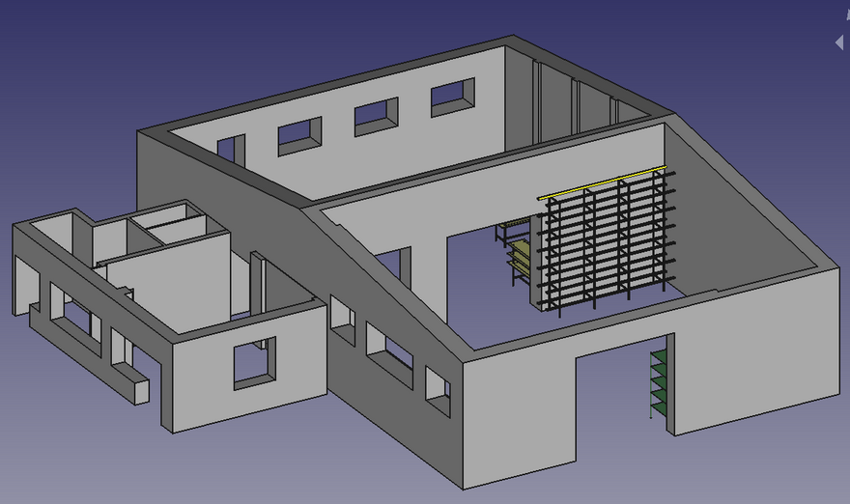Click the single window in the annex front wall
The height and width of the screenshot is (504, 850).
[255, 363]
